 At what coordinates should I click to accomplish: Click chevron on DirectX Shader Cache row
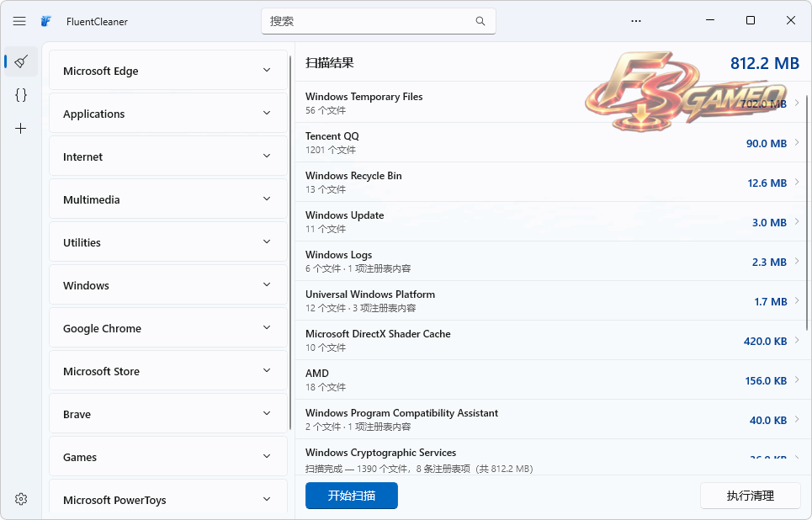coord(797,340)
